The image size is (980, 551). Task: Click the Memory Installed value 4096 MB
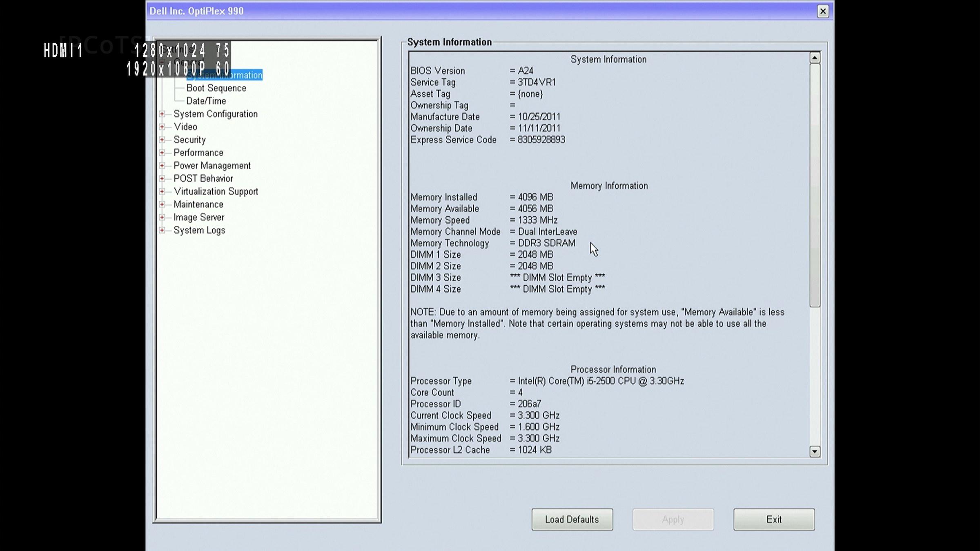pyautogui.click(x=535, y=197)
